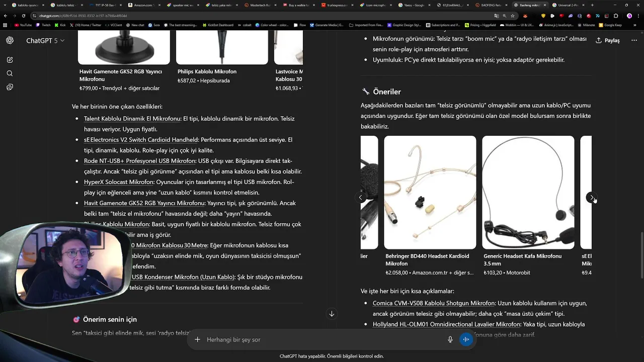Open Hollyland HL-OLM01 Lavalier Mikrofon link

tap(446, 324)
